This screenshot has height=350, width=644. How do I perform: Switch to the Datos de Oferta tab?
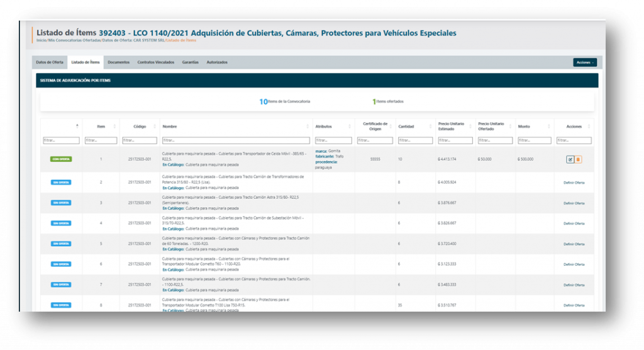click(x=50, y=62)
